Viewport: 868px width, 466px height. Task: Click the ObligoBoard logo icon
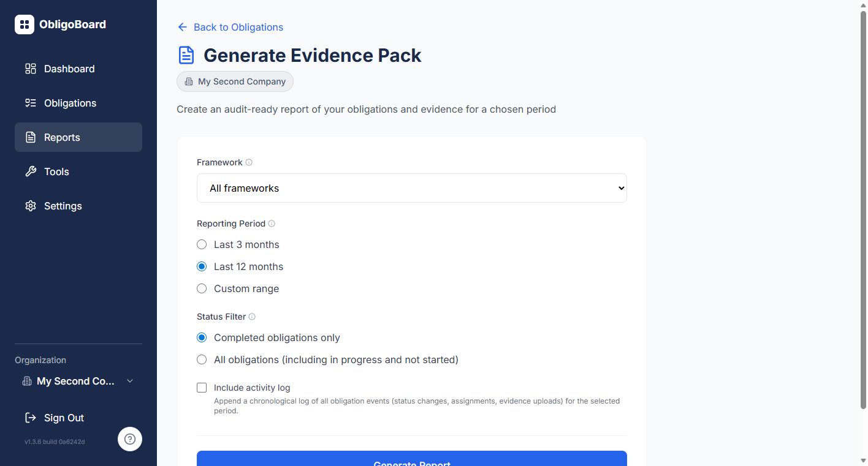tap(25, 24)
